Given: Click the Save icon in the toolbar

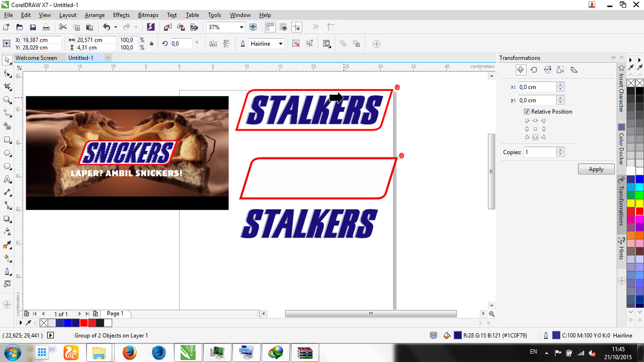Looking at the screenshot, I should 33,27.
